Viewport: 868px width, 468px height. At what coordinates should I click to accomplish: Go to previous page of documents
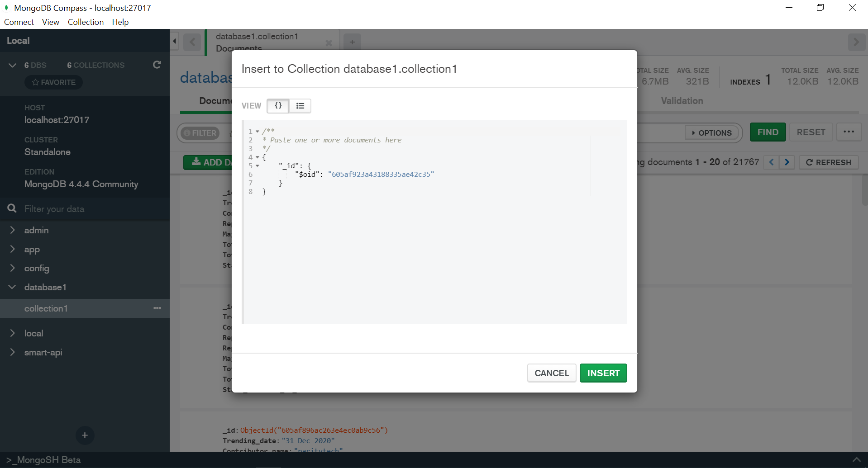[x=771, y=162]
